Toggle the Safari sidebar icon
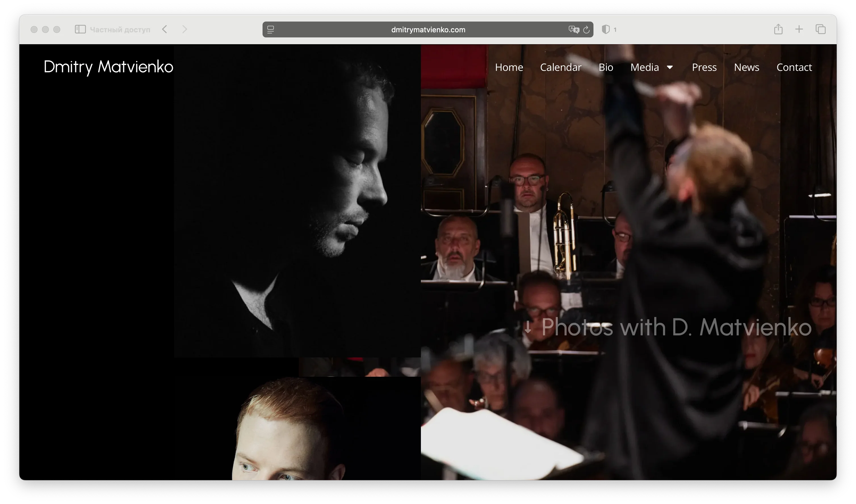 point(80,29)
